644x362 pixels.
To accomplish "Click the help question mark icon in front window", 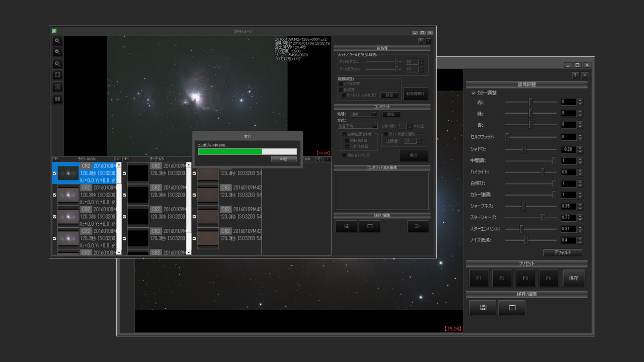I will click(421, 41).
